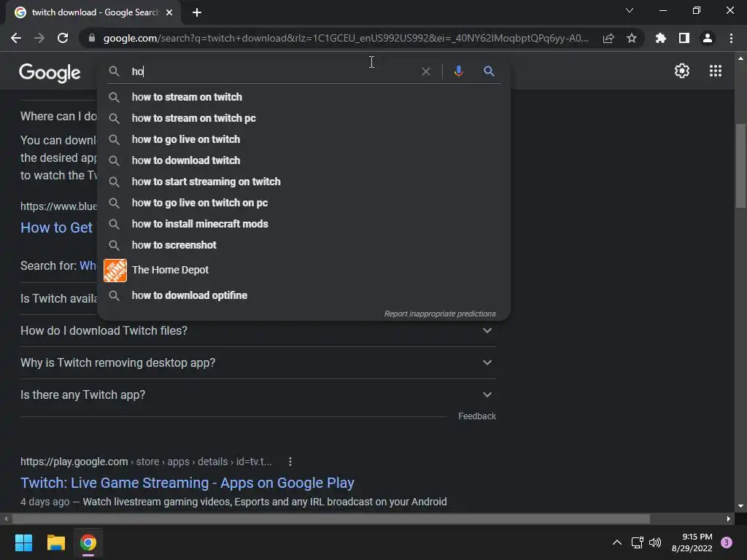
Task: Click Chrome icon on taskbar
Action: 88,542
